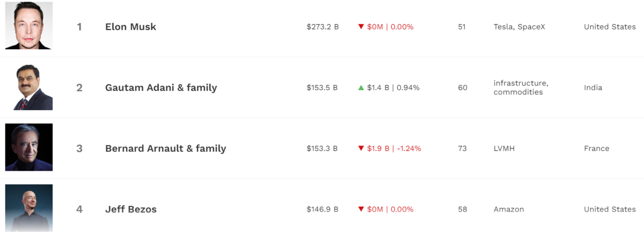Click Elon Musk's profile photo
644x240 pixels.
29,26
